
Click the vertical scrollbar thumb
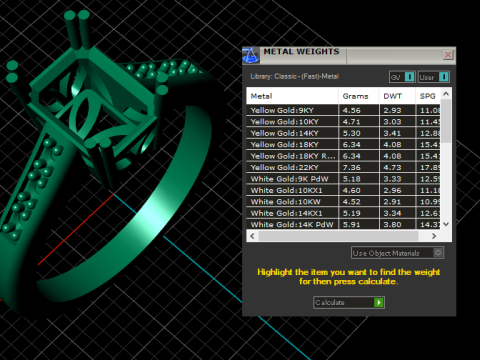point(446,121)
